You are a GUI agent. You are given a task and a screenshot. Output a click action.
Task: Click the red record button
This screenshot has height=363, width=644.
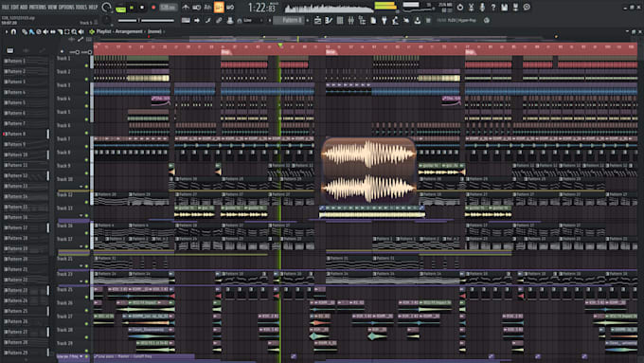[153, 8]
